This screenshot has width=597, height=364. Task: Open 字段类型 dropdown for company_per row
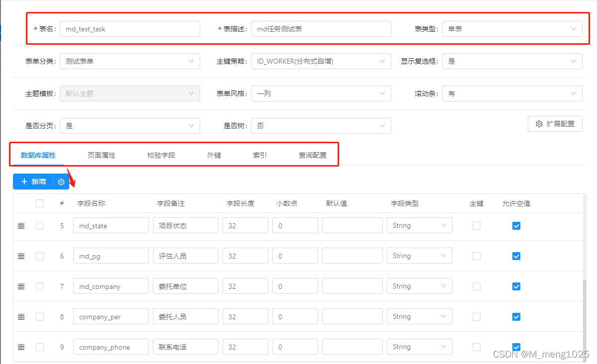coord(420,316)
